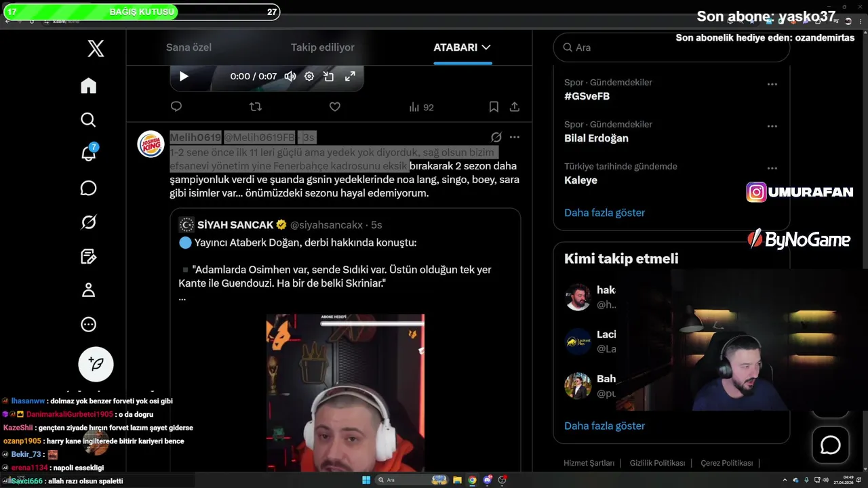Open the Laci suggested account avatar
The width and height of the screenshot is (868, 488).
tap(578, 342)
